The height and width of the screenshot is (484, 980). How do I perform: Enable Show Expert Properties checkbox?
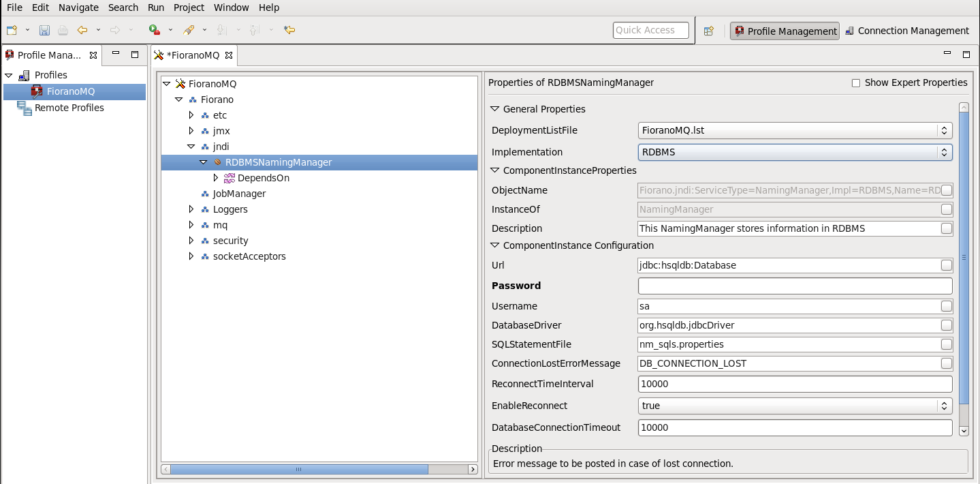[856, 83]
